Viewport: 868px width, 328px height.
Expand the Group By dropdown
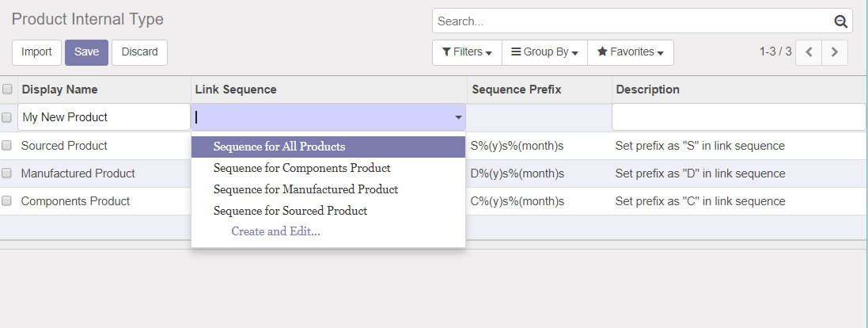click(544, 52)
